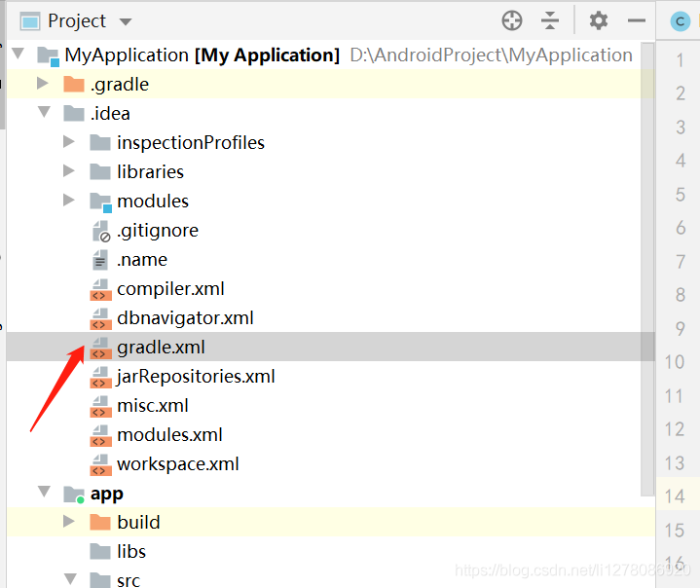The width and height of the screenshot is (700, 588).
Task: Click the gradle.xml file icon
Action: pos(100,348)
